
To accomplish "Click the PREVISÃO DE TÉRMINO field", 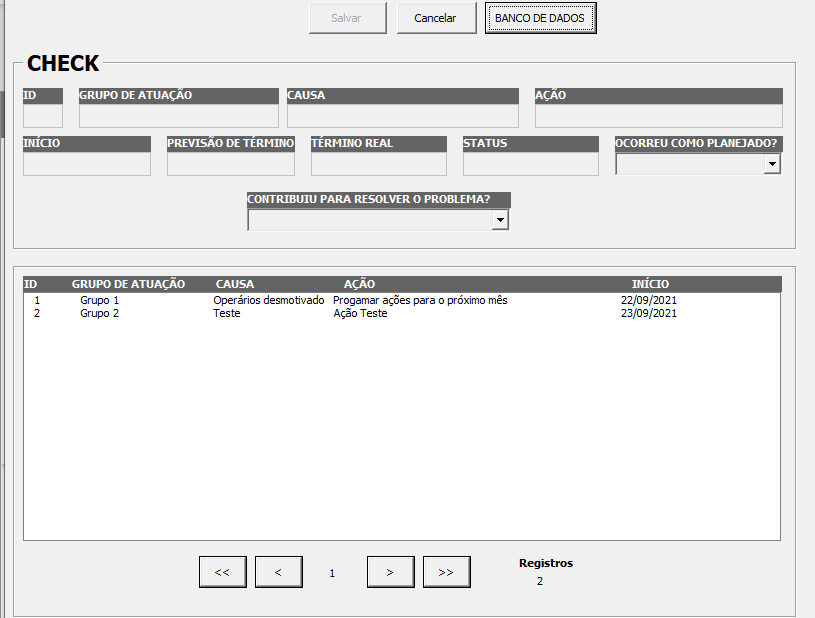I will pos(231,164).
